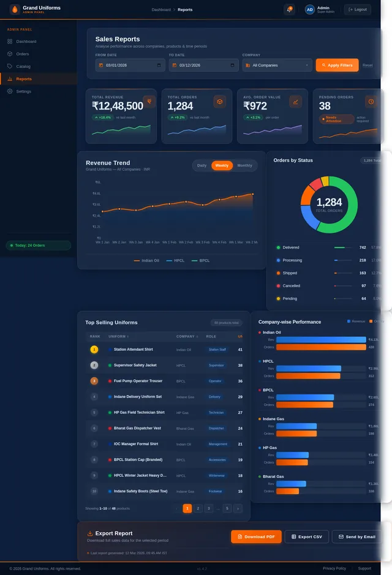Sort table by Company column header
The width and height of the screenshot is (392, 575).
(x=186, y=336)
